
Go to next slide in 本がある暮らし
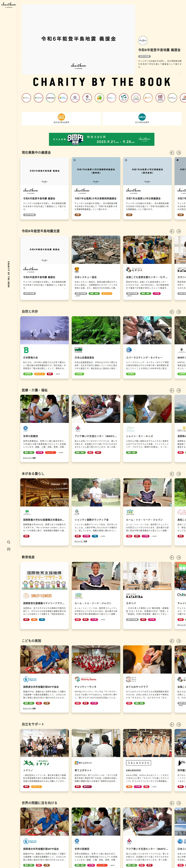179,474
